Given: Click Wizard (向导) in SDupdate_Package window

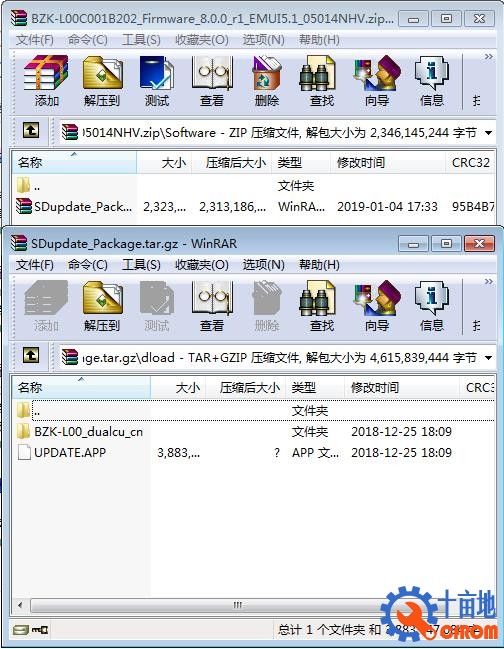Looking at the screenshot, I should [x=377, y=306].
